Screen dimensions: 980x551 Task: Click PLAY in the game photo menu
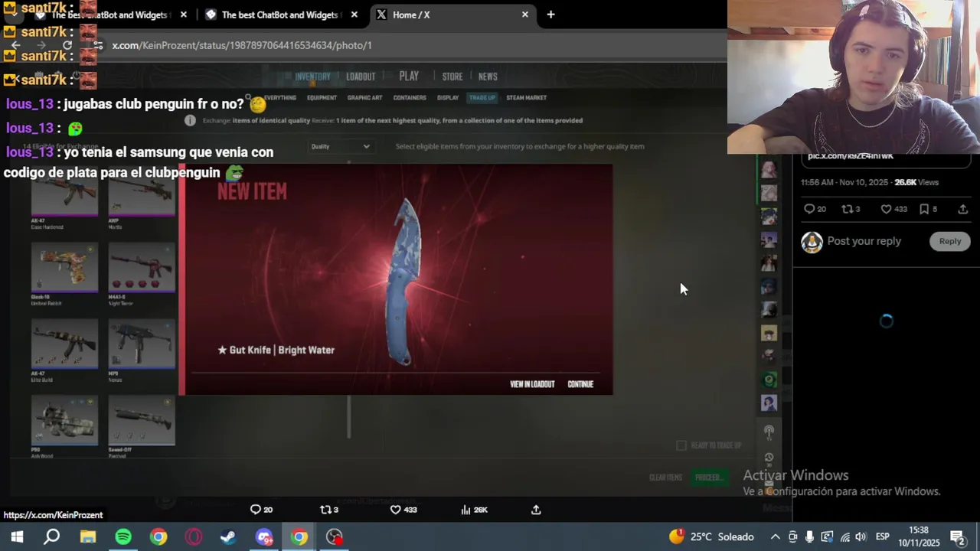409,77
